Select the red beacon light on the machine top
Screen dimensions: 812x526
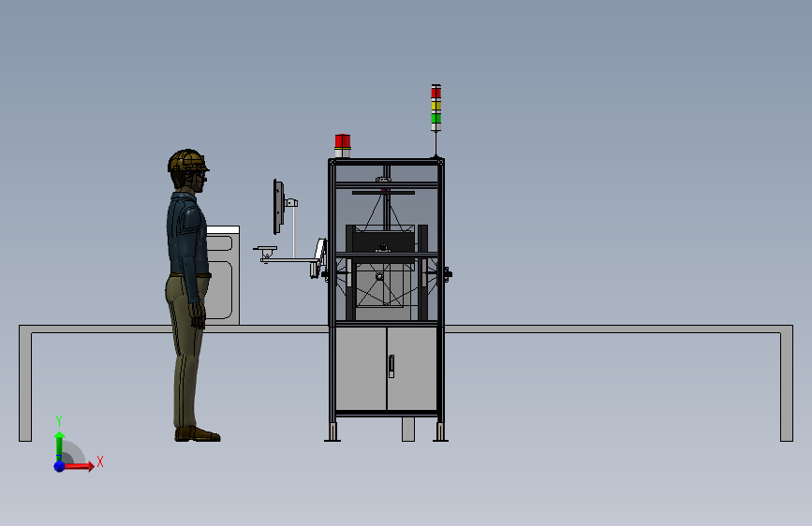point(342,141)
